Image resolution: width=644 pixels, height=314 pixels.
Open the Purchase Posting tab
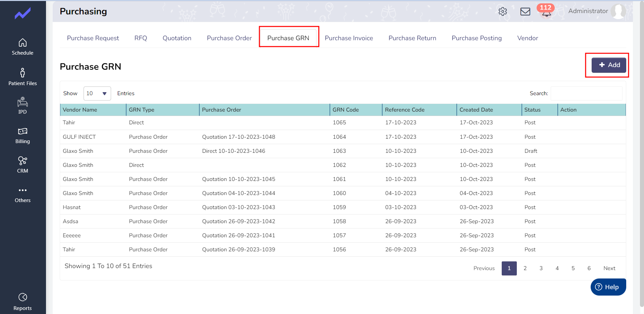[477, 38]
